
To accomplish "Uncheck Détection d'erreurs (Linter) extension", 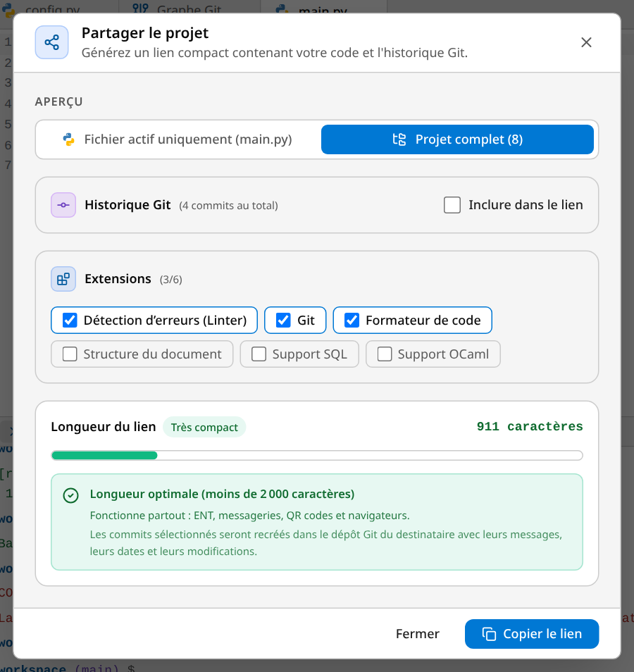I will pos(70,320).
